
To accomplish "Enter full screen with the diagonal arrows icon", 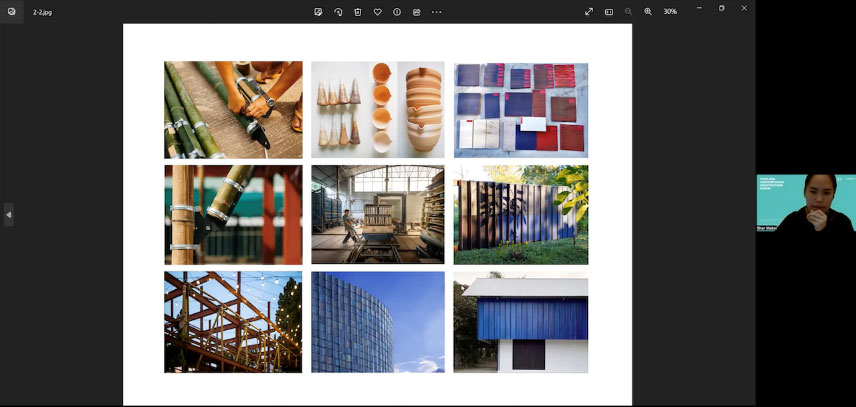I will pyautogui.click(x=589, y=11).
